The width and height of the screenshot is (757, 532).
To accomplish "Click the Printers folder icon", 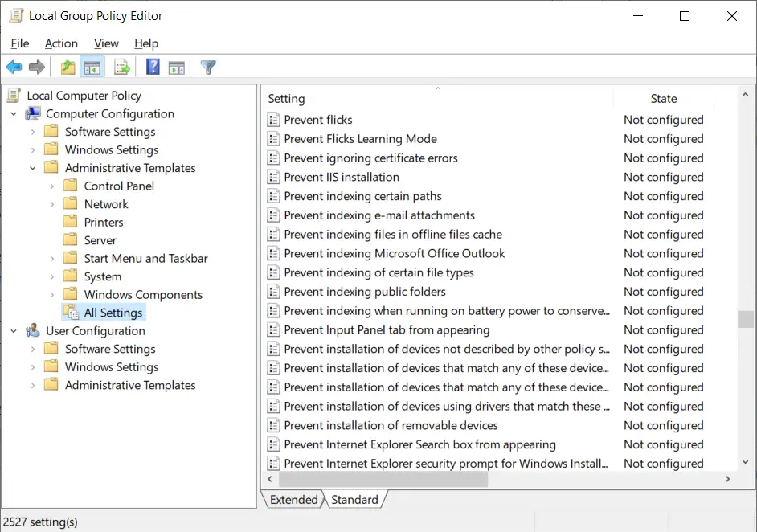I will [x=70, y=222].
